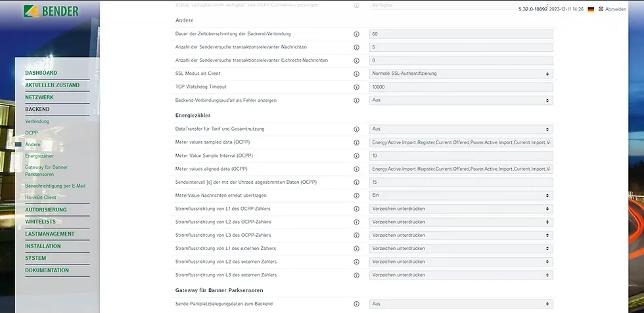Open Stromflussrichtung L1 externer Zähler dropdown
This screenshot has width=644, height=313.
point(461,249)
